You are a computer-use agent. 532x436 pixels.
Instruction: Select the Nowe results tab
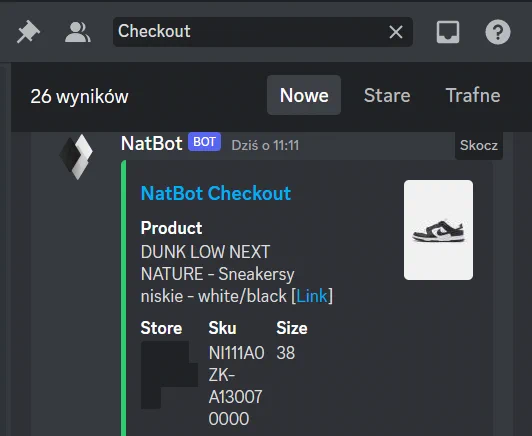click(304, 95)
